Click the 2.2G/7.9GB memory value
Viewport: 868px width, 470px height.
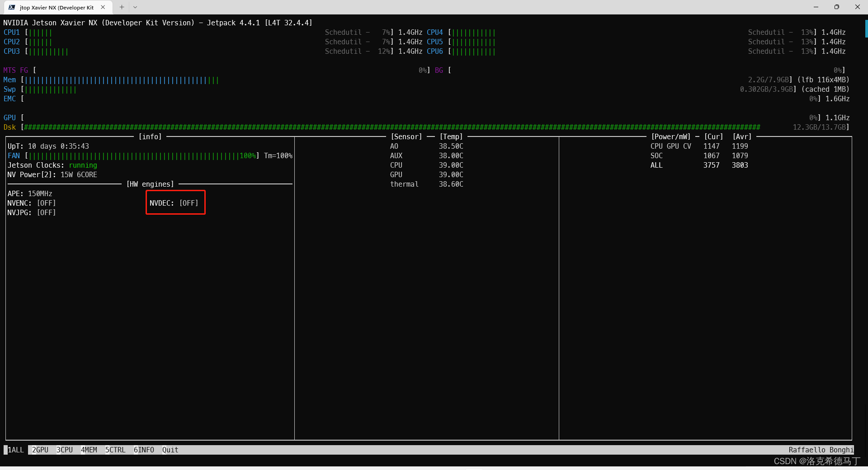(769, 80)
